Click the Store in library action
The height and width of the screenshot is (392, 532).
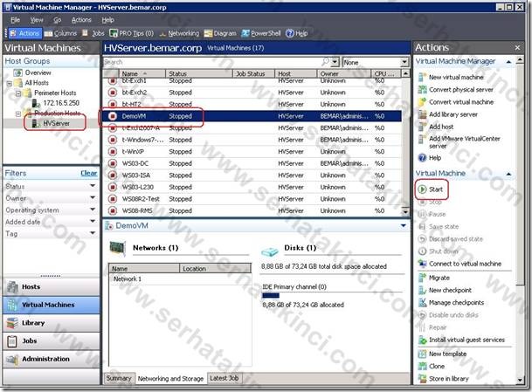click(444, 378)
